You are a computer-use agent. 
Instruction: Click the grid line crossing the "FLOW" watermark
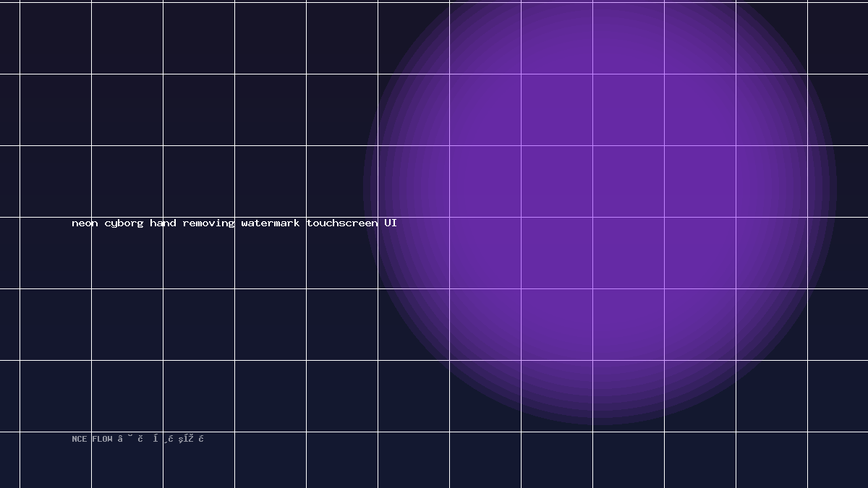(x=91, y=439)
